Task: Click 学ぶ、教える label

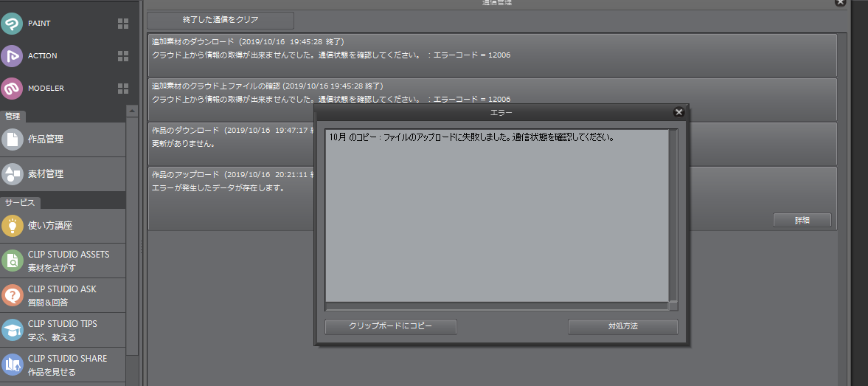Action: 52,337
